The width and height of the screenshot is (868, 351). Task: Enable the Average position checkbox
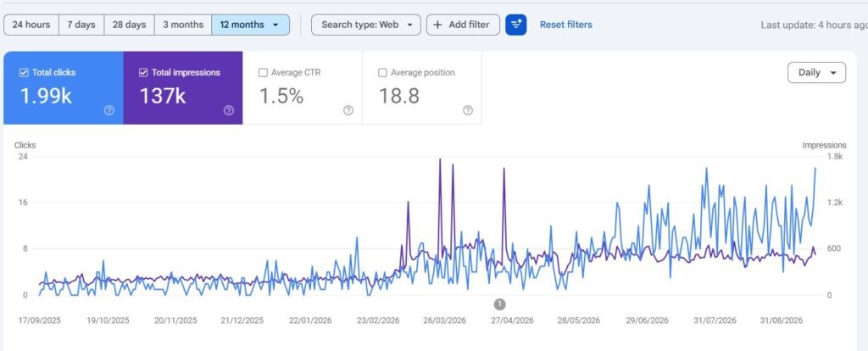click(382, 73)
